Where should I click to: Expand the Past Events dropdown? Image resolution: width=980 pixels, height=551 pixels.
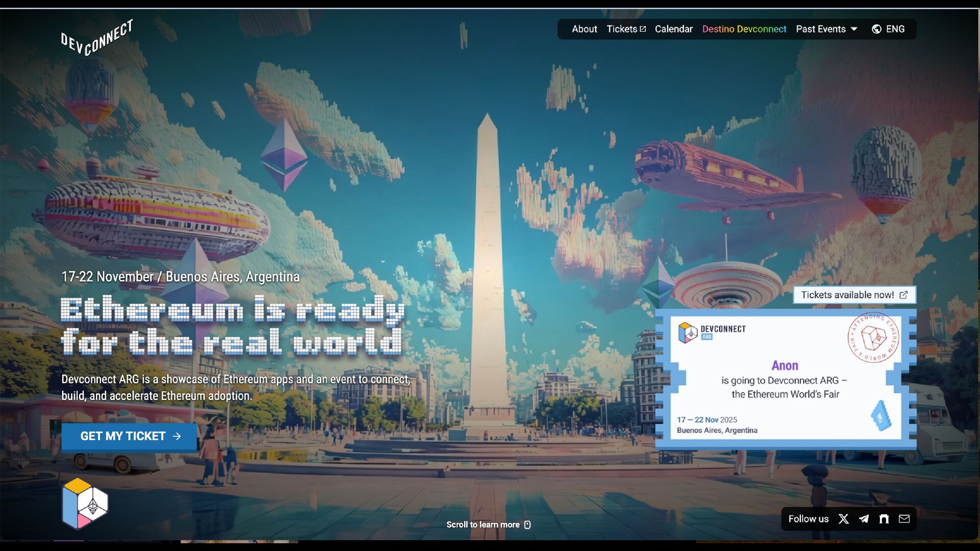826,29
